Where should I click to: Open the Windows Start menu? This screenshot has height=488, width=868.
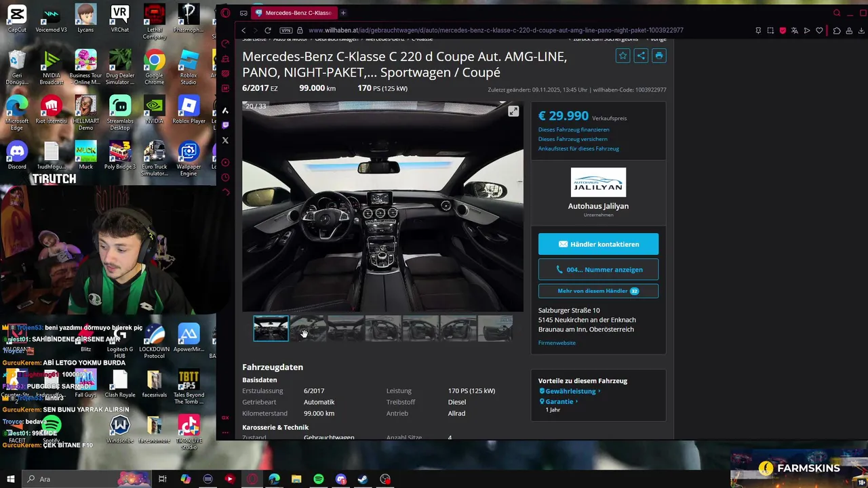(x=11, y=479)
